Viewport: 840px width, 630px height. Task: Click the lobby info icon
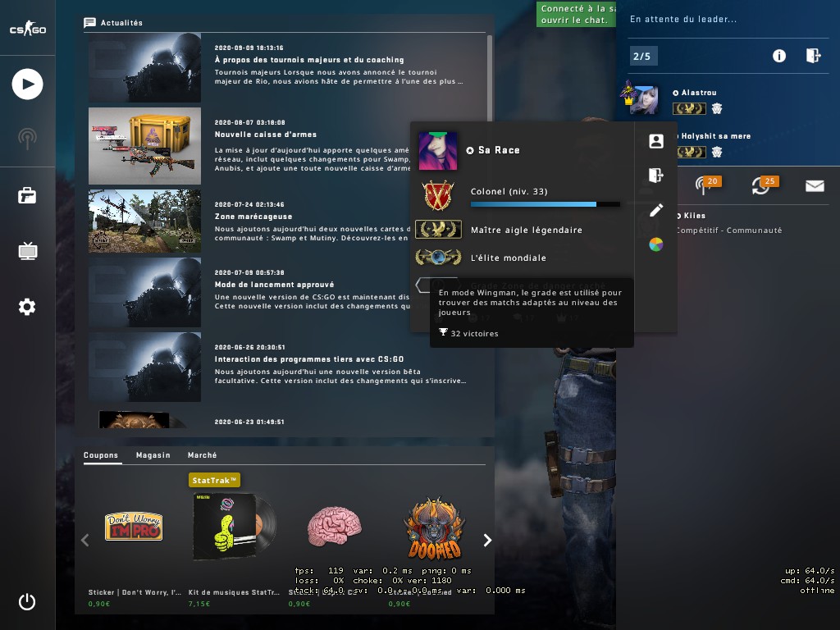(779, 56)
